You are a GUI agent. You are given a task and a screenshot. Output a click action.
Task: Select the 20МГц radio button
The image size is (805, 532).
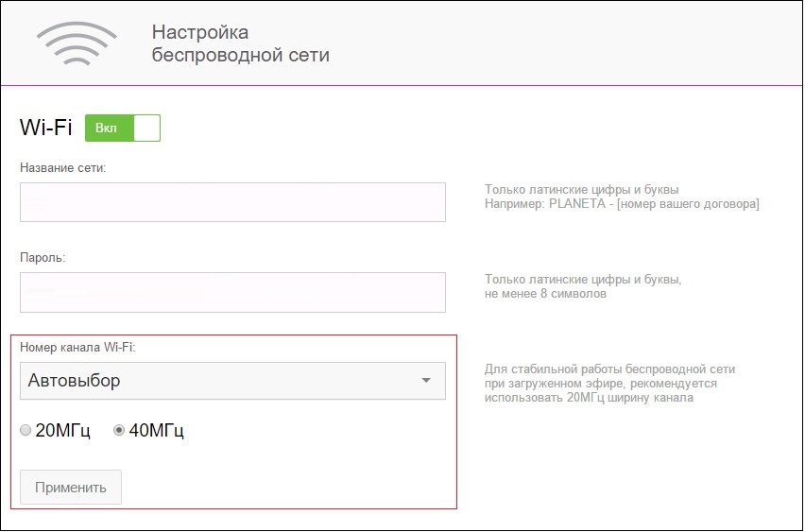(26, 431)
